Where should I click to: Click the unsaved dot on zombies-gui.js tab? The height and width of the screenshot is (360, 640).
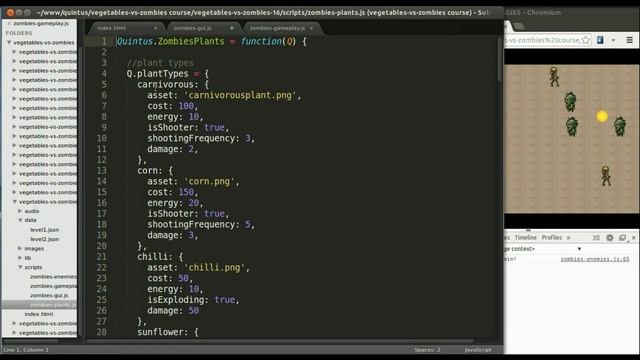coord(232,28)
